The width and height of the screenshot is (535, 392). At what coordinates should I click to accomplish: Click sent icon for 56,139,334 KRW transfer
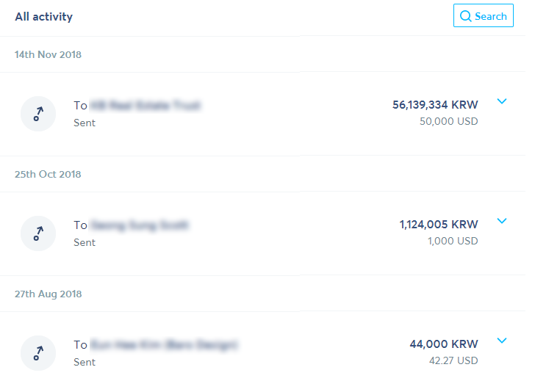coord(38,114)
